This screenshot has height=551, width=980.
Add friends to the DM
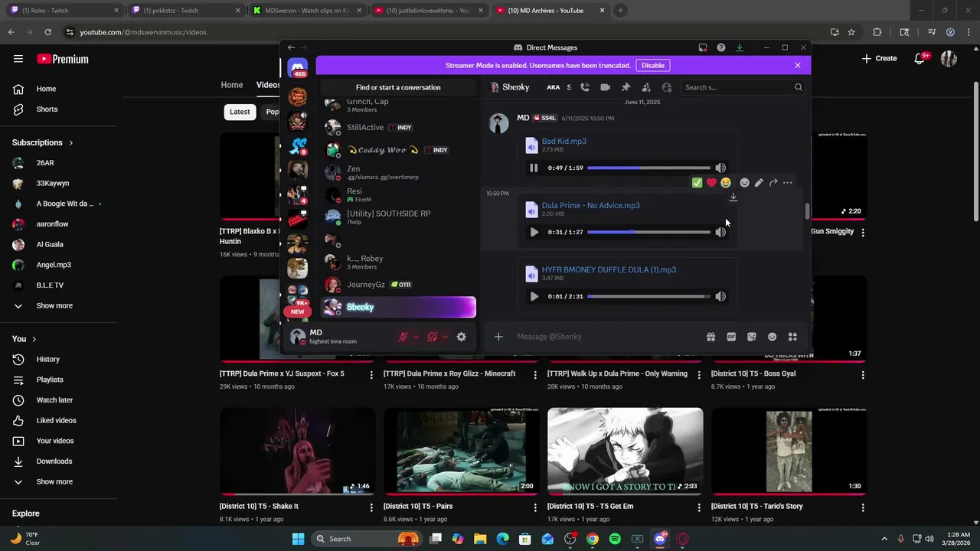tap(646, 87)
